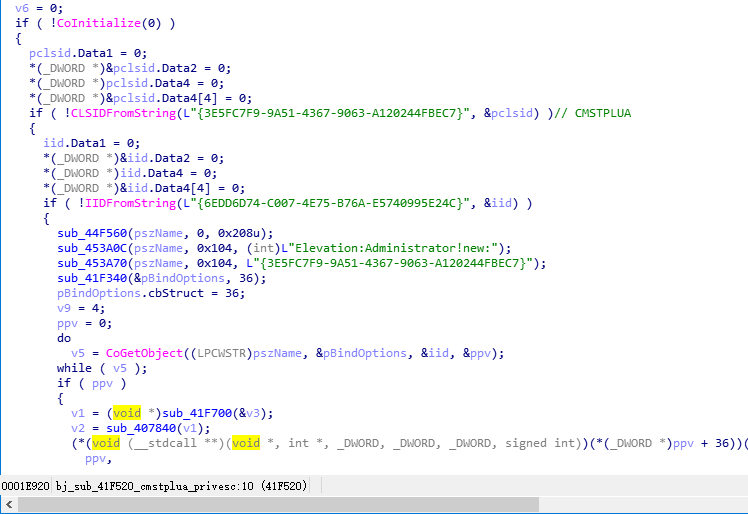Image resolution: width=748 pixels, height=514 pixels.
Task: Open sub_44F560 function reference
Action: pos(92,233)
